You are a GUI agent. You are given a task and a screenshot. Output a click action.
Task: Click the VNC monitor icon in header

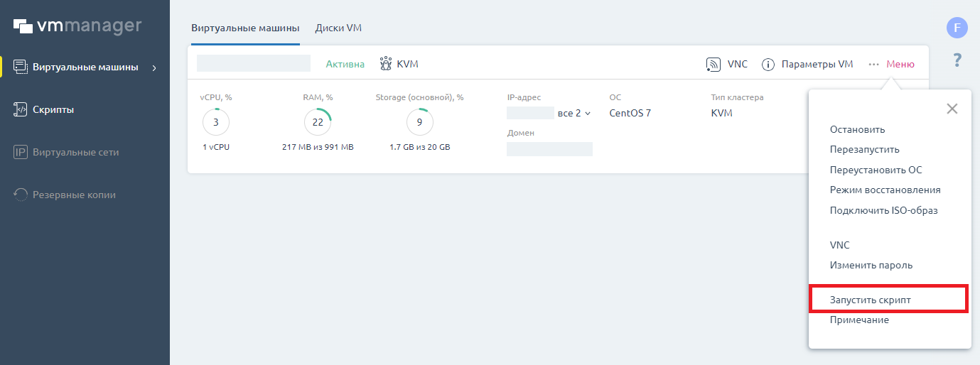click(x=714, y=65)
